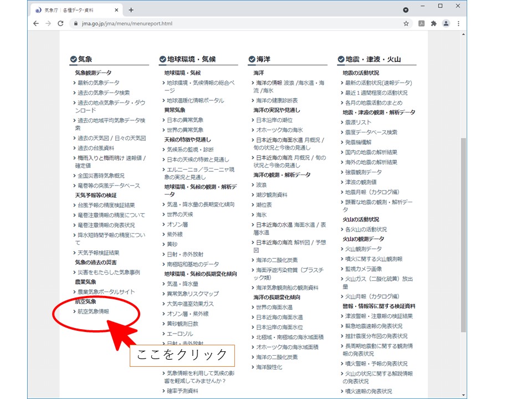Open 紫外線 link

click(175, 234)
